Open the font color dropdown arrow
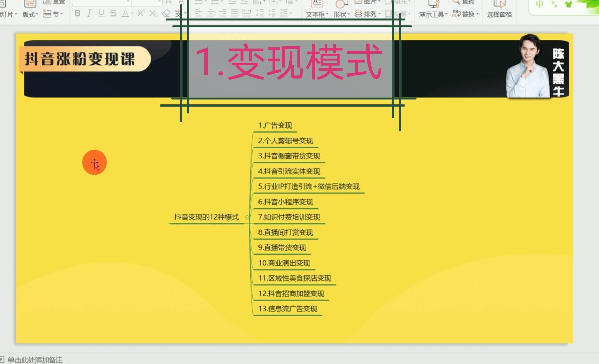This screenshot has width=599, height=364. (x=132, y=14)
